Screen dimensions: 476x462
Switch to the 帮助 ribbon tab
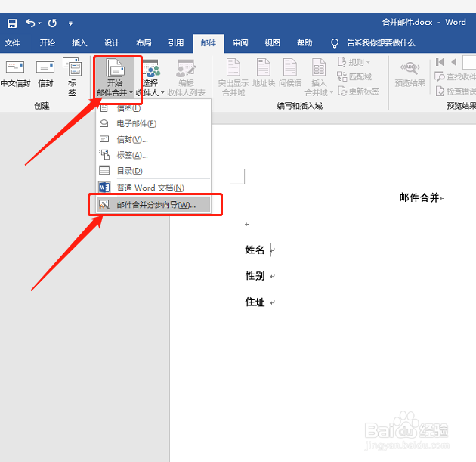(x=304, y=43)
